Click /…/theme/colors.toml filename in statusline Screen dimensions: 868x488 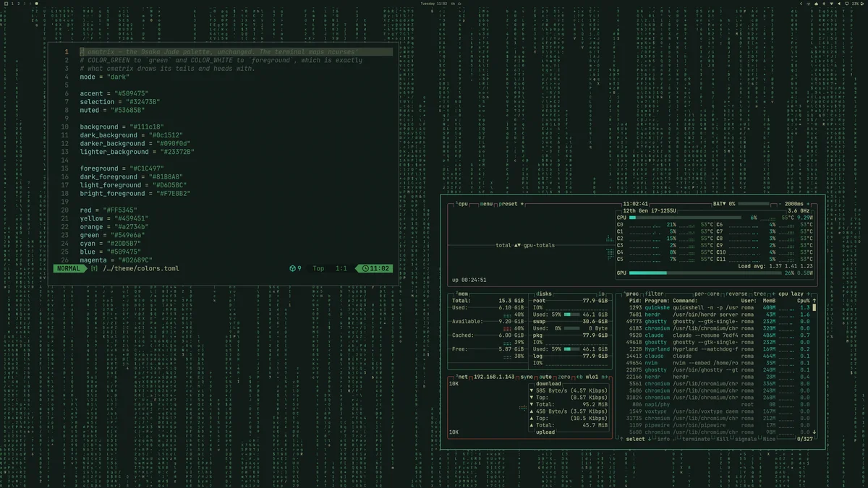click(x=141, y=268)
